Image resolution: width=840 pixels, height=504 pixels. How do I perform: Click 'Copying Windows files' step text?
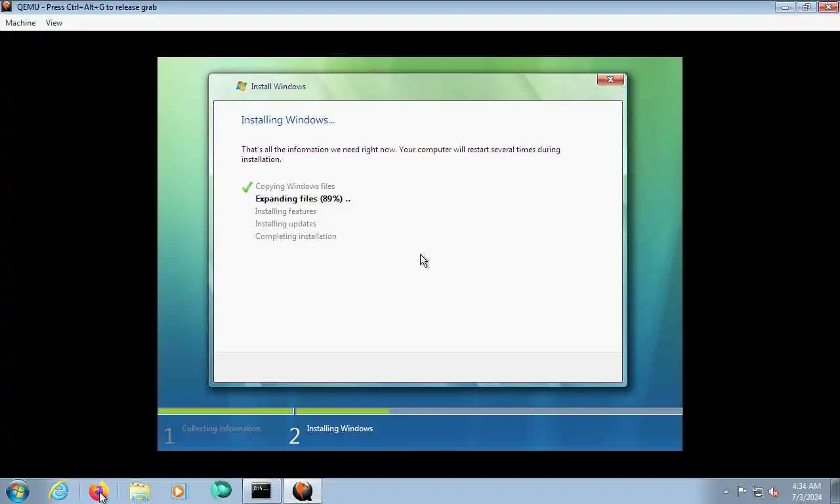(x=295, y=186)
